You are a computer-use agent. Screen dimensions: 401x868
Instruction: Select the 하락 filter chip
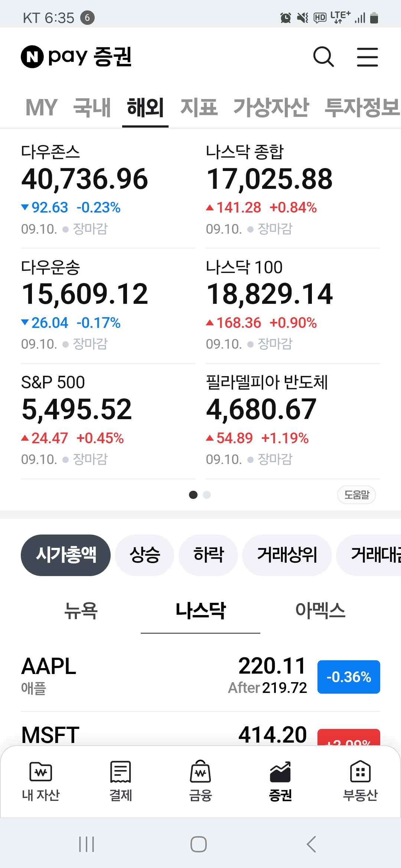click(208, 555)
